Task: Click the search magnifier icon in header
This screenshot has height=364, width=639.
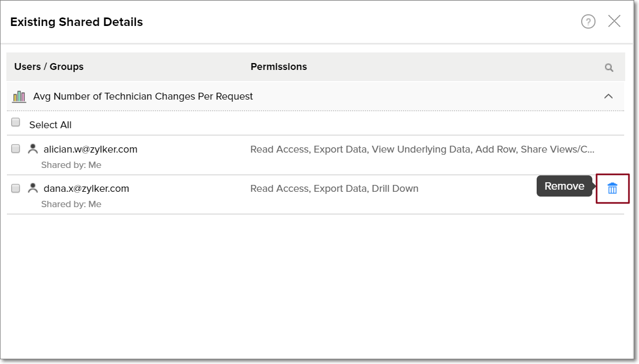Action: [609, 67]
